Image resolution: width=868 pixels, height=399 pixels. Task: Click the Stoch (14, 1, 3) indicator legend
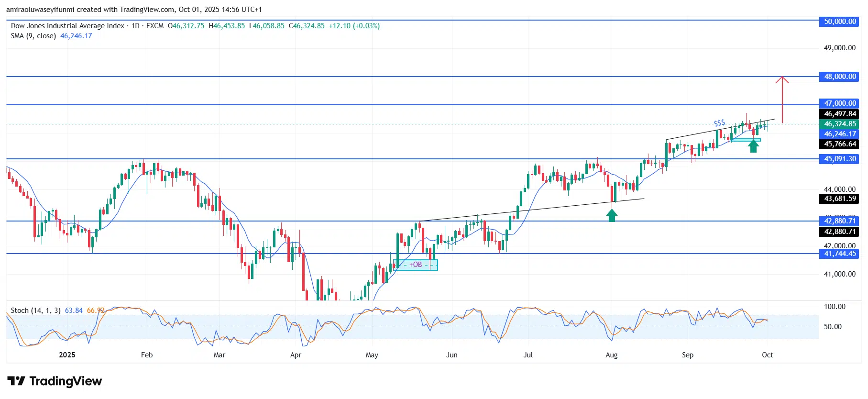pyautogui.click(x=36, y=310)
